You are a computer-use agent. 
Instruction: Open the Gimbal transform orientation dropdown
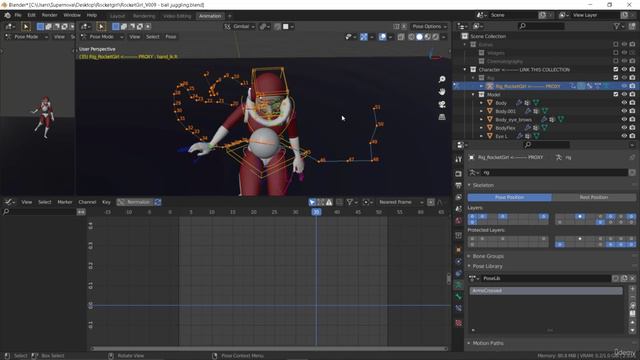[x=240, y=27]
